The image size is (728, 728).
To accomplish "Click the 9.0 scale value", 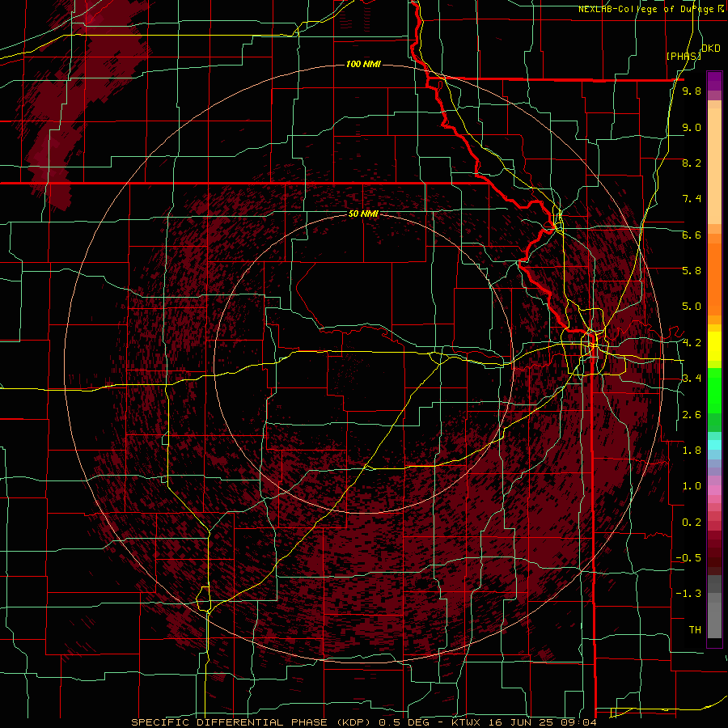I will click(x=692, y=127).
